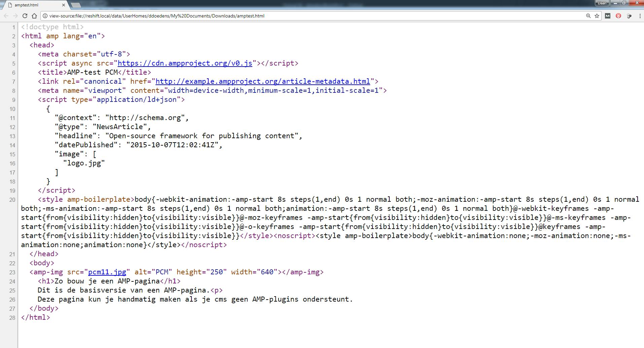Click the "Deze pagina kun je handmatig" line
Image resolution: width=644 pixels, height=348 pixels.
(x=195, y=299)
